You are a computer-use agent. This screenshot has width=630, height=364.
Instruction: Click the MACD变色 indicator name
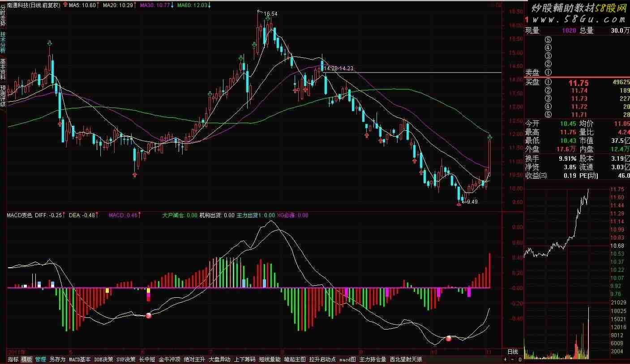click(19, 215)
